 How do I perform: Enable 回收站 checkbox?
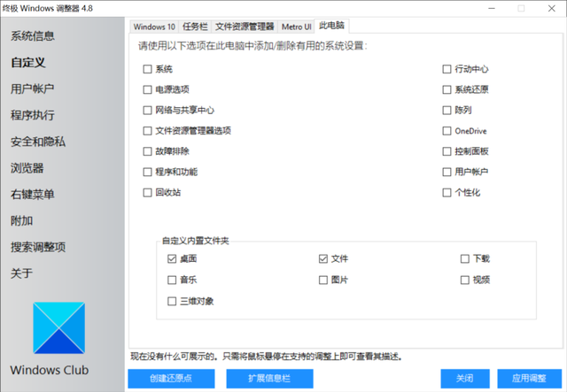[147, 193]
